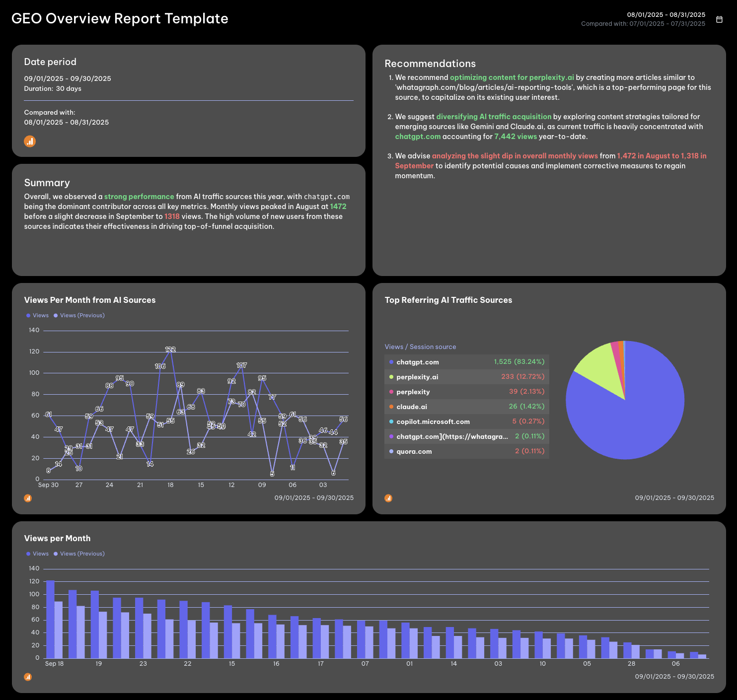Image resolution: width=737 pixels, height=700 pixels.
Task: Toggle Views (Previous) in bar chart legend
Action: (79, 554)
